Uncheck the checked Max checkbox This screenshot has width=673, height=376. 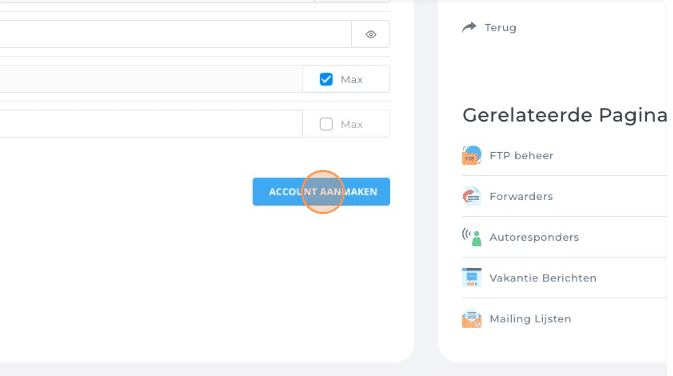(x=326, y=79)
